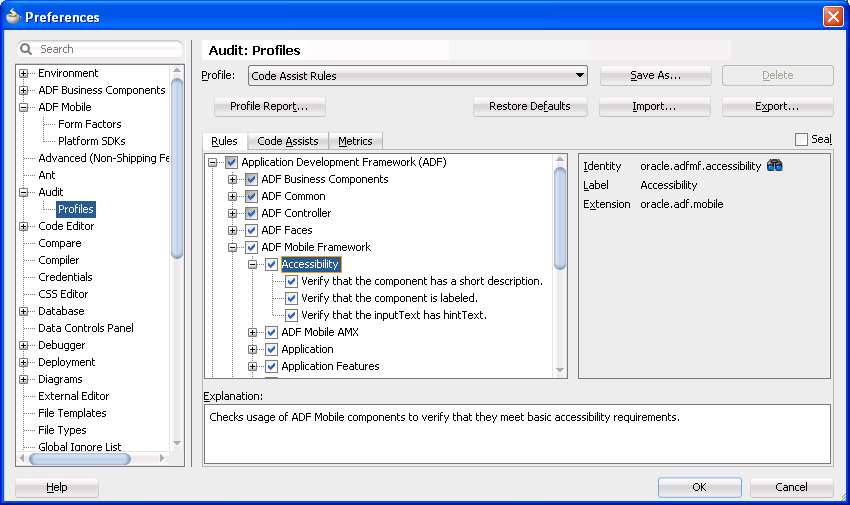
Task: Close the Preferences dialog
Action: [833, 17]
